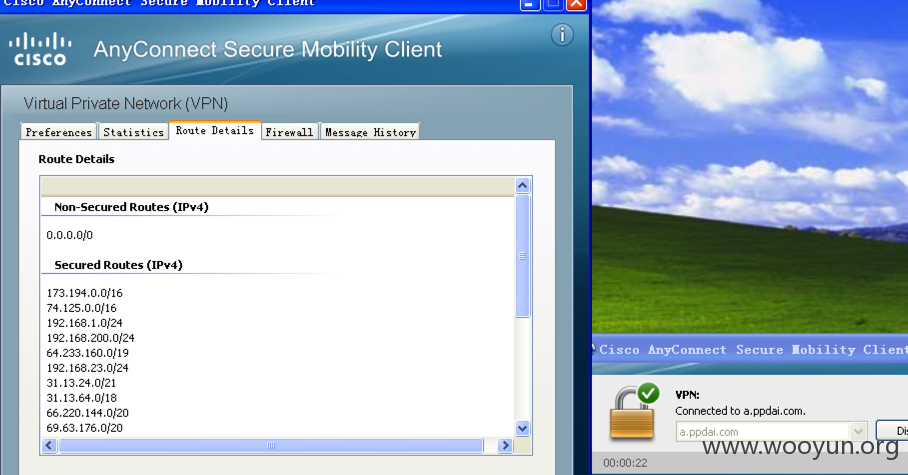
Task: Click the route list scroll up arrow
Action: click(522, 185)
